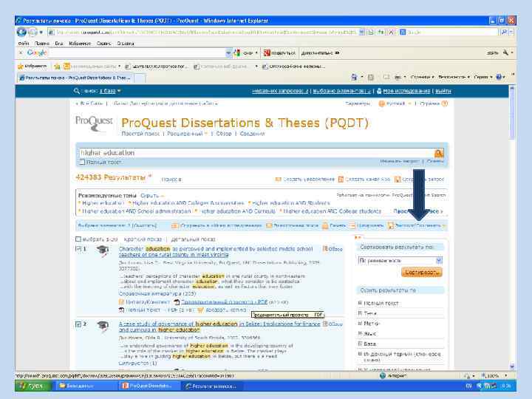Click the Моё исследование link
Image resolution: width=532 pixels, height=399 pixels.
pyautogui.click(x=406, y=91)
